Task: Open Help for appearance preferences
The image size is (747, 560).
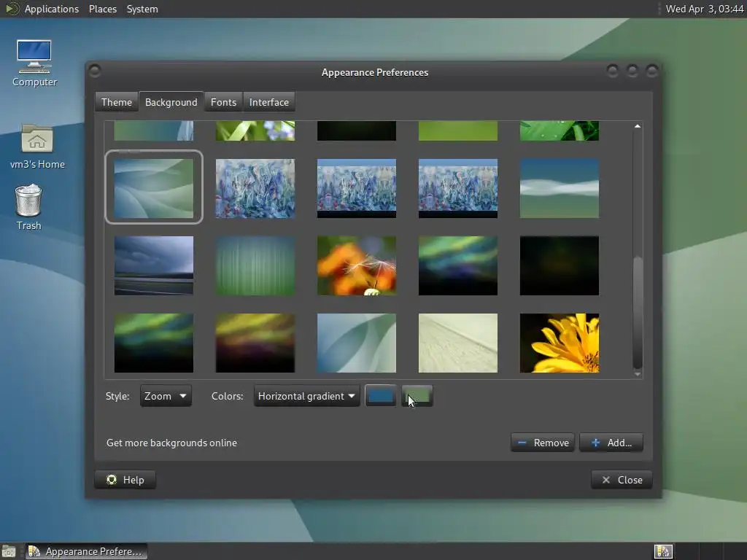Action: (x=125, y=480)
